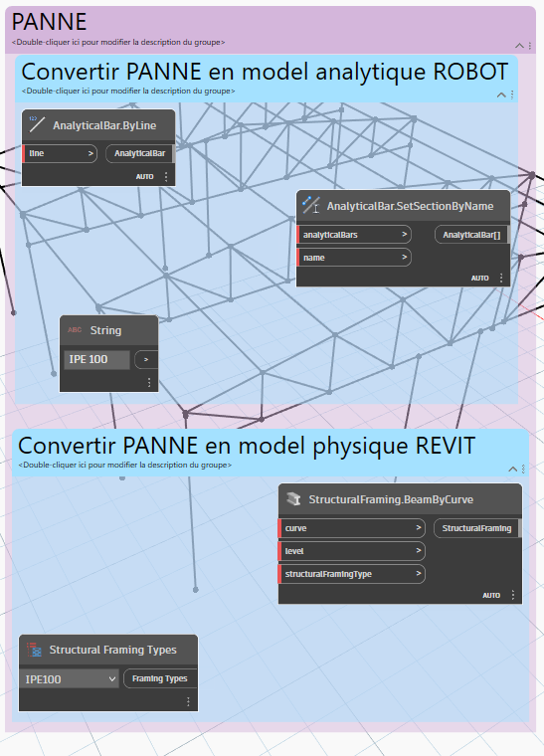Open the IPE100 framing type dropdown
Viewport: 544px width, 756px height.
tap(70, 678)
